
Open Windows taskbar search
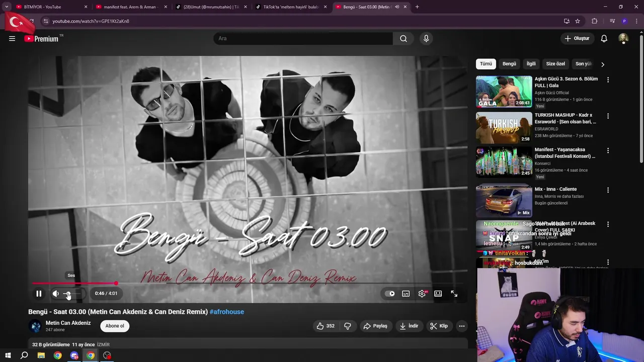pos(24,355)
